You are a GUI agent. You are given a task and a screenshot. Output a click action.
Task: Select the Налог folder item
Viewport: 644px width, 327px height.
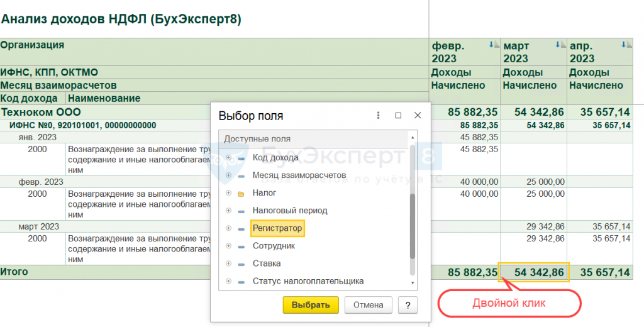coord(264,192)
